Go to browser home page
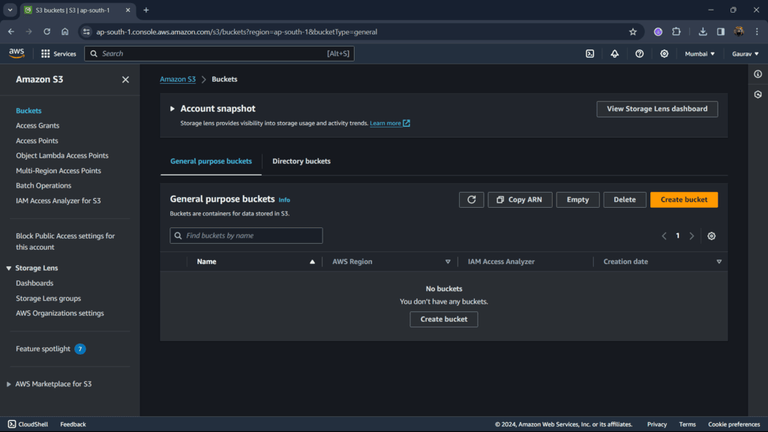This screenshot has width=768, height=432. [65, 32]
